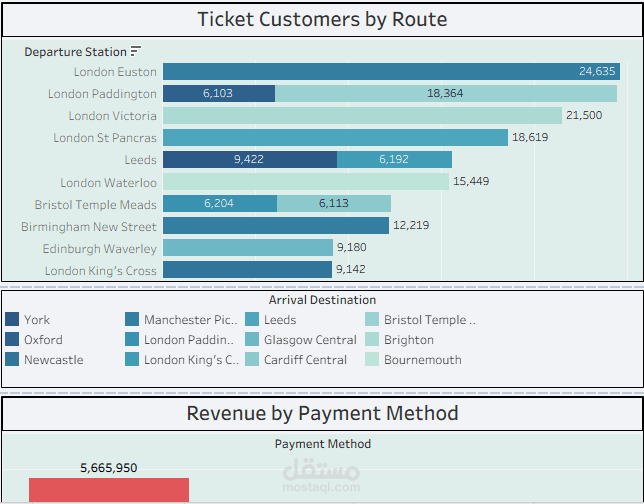644x504 pixels.
Task: Select the Brighton legend color swatch
Action: click(372, 340)
